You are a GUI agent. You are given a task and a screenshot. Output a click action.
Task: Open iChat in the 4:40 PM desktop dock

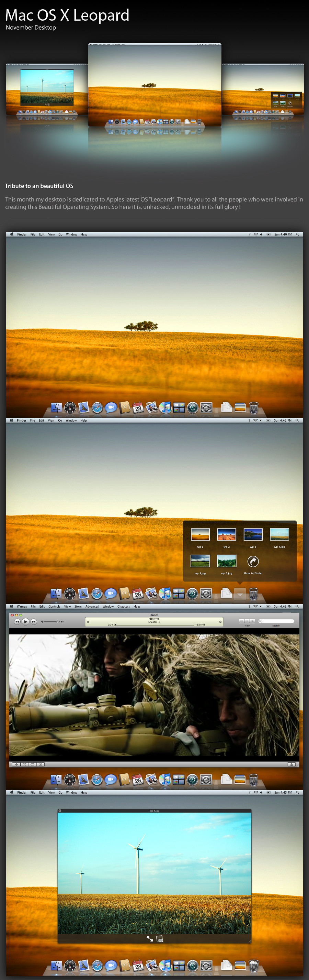click(111, 407)
